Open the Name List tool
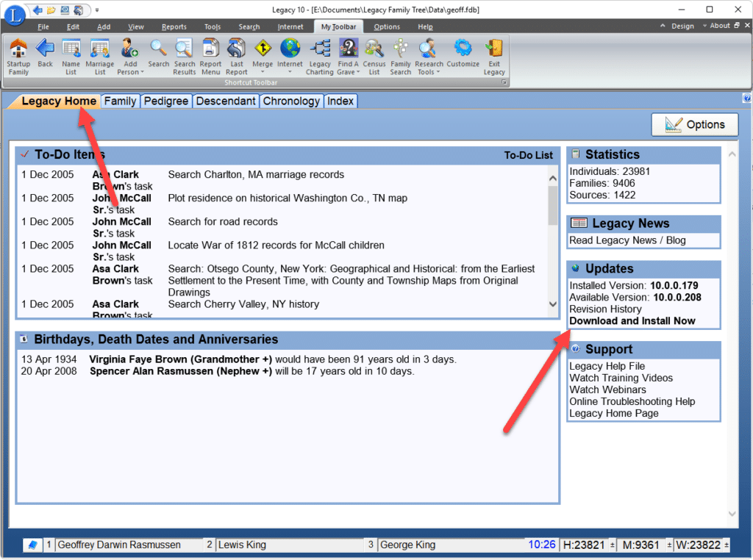This screenshot has width=753, height=560. point(71,57)
